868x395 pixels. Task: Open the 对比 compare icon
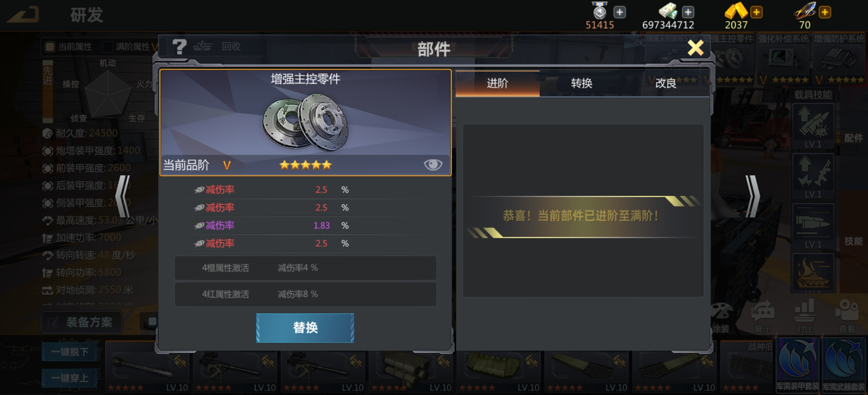804,316
